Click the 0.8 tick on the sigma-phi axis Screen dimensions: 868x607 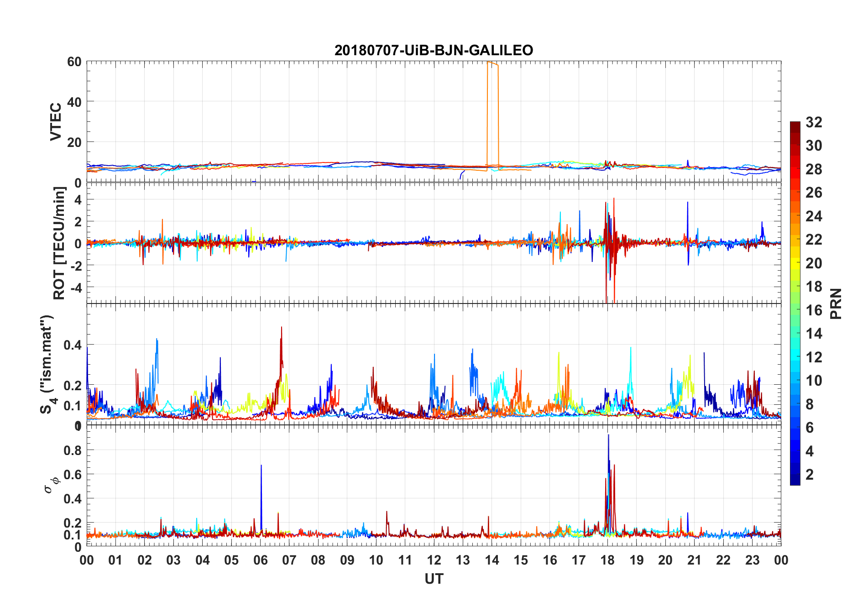click(72, 450)
